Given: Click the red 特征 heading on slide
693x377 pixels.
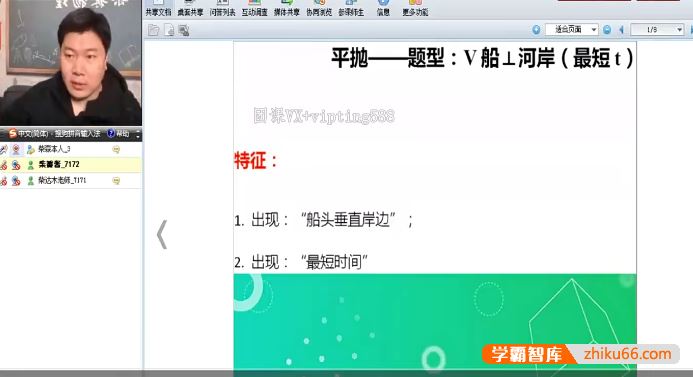Looking at the screenshot, I should pos(256,160).
